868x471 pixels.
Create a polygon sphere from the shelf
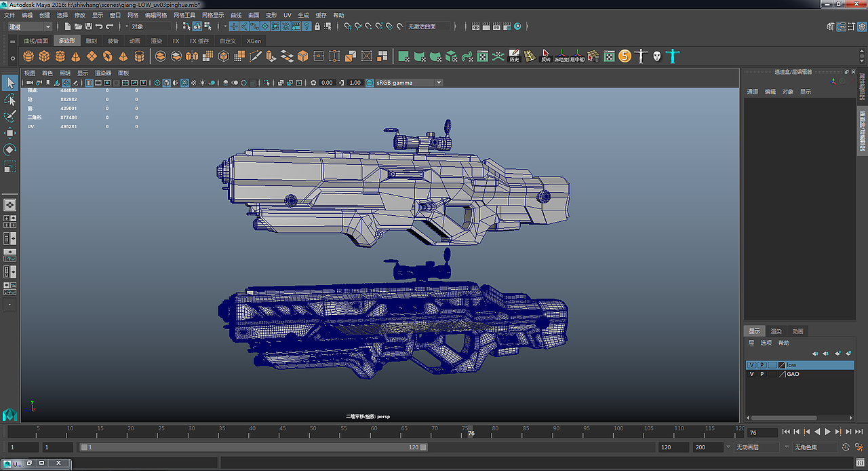29,56
